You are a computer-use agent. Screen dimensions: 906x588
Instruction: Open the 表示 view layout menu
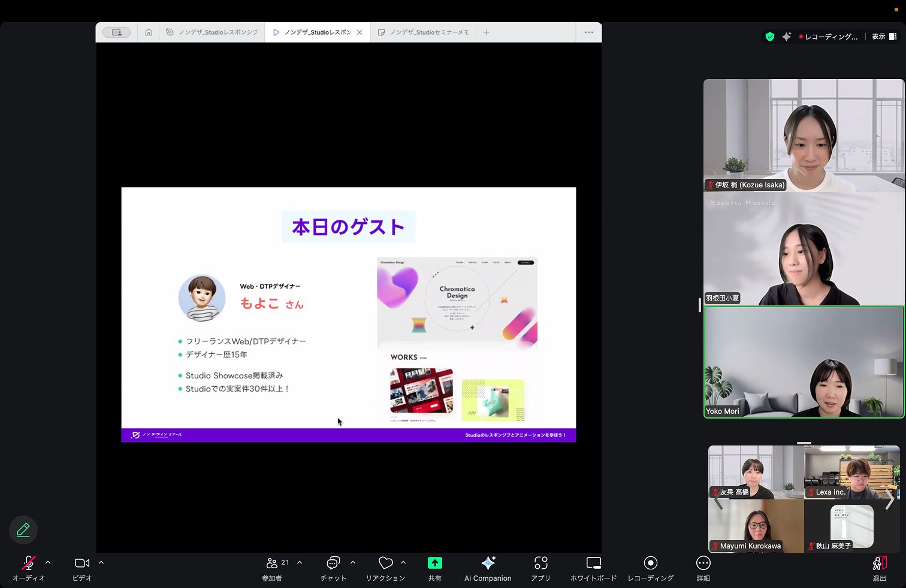click(883, 37)
